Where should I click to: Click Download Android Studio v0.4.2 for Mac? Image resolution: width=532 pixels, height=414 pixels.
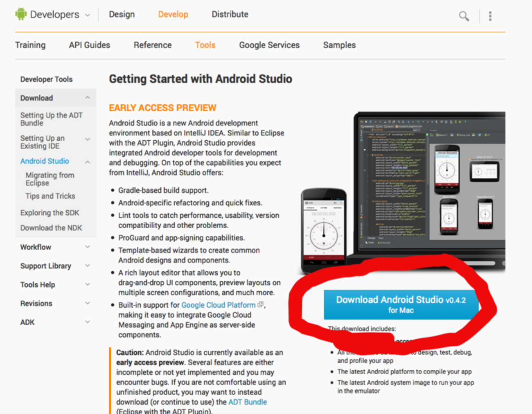click(x=401, y=305)
